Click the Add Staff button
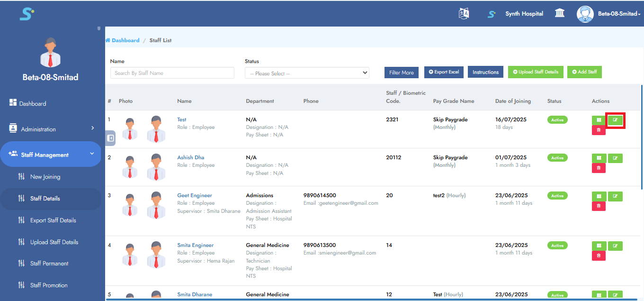Screen dimensions: 644x301 584,72
